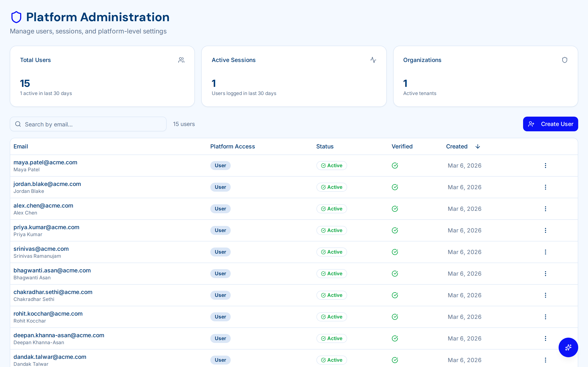This screenshot has height=367, width=588.
Task: Click the person-plus icon inside Create User button
Action: (531, 124)
